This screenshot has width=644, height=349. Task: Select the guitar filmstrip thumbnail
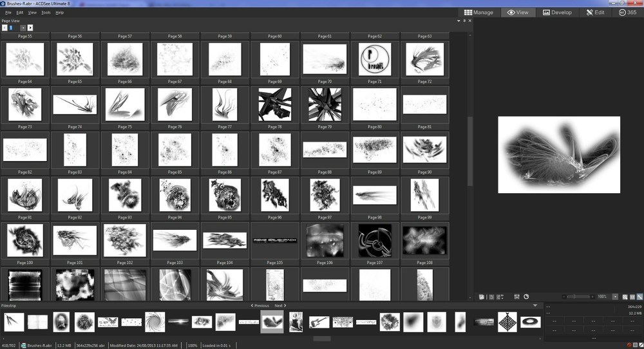pos(319,322)
